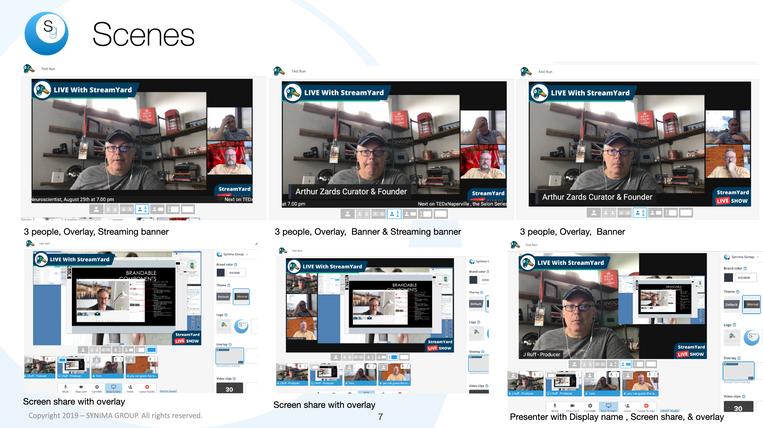The height and width of the screenshot is (428, 763).
Task: Click 'LIVE With StreamYard' overlay in Streaming-banner-only scene
Action: pyautogui.click(x=84, y=90)
